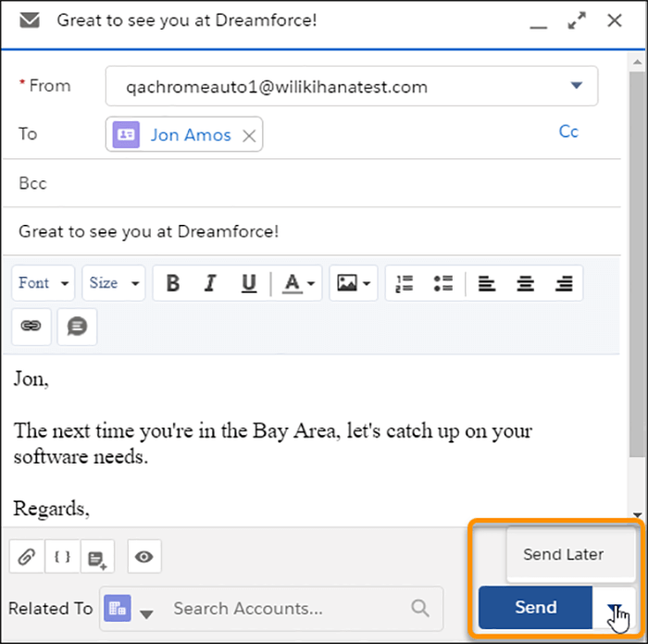The image size is (648, 644).
Task: Click into the Bcc field
Action: click(x=312, y=183)
